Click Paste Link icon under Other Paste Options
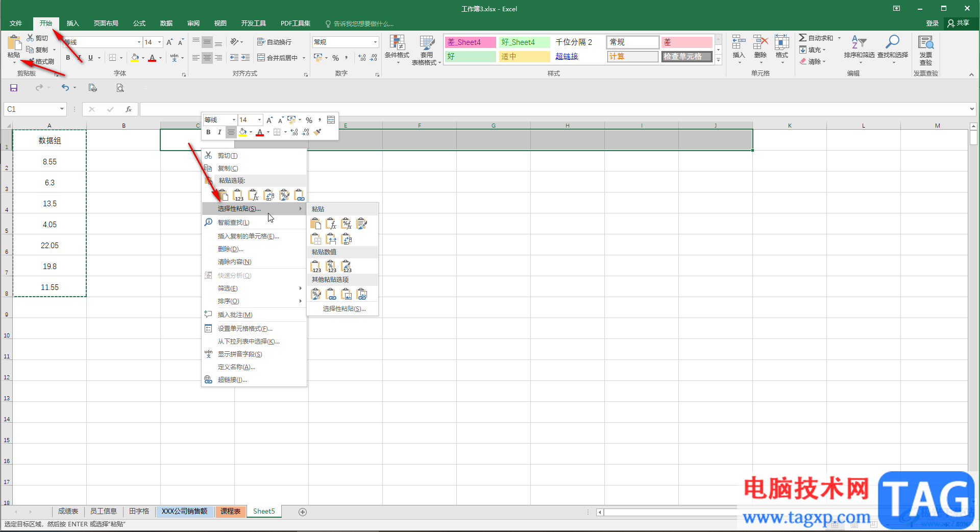Viewport: 980px width, 532px height. click(x=331, y=294)
